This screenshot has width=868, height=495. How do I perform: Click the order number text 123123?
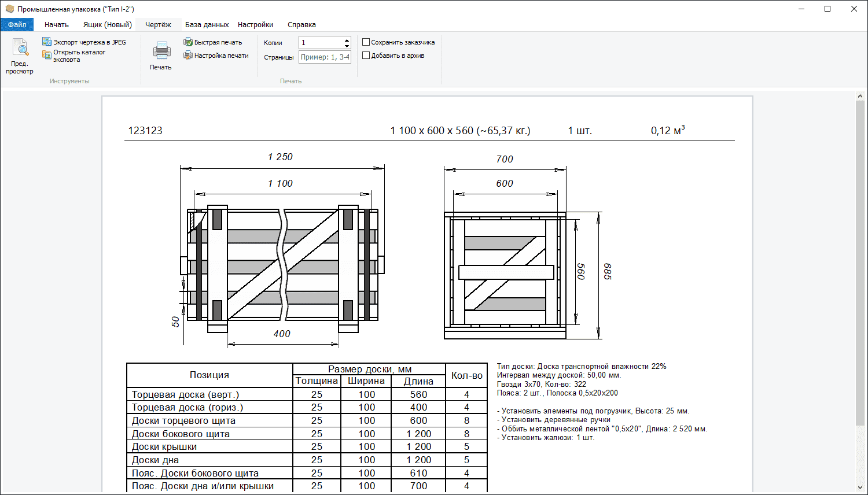point(145,131)
